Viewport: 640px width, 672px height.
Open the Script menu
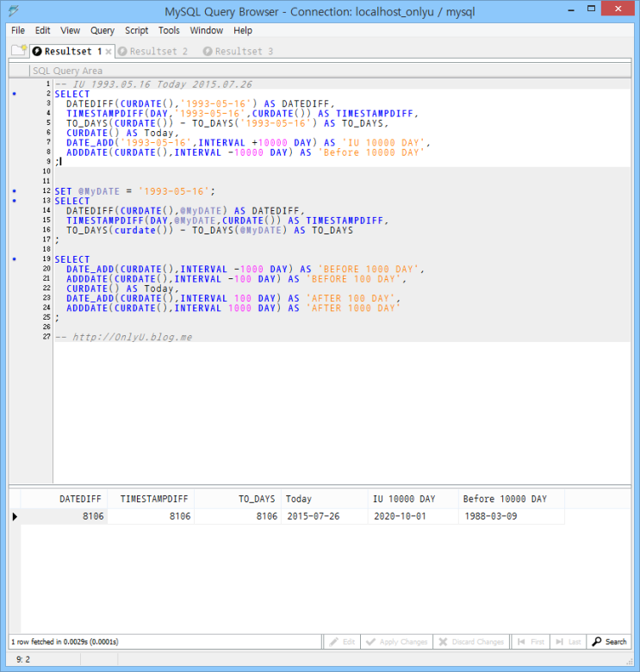coord(137,30)
